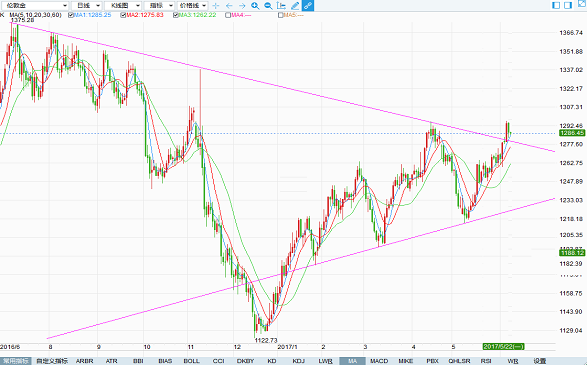Select the ARBR indicator tab
Image resolution: width=587 pixels, height=365 pixels.
coord(85,361)
